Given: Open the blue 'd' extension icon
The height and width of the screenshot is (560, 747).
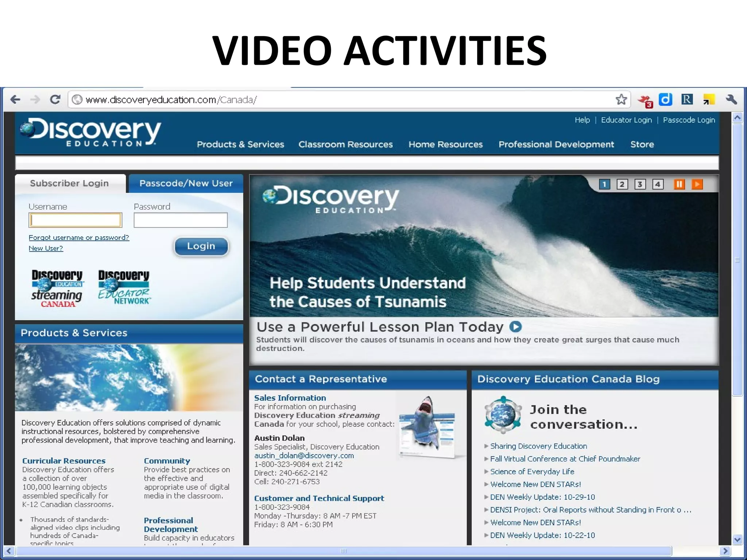Looking at the screenshot, I should [665, 99].
